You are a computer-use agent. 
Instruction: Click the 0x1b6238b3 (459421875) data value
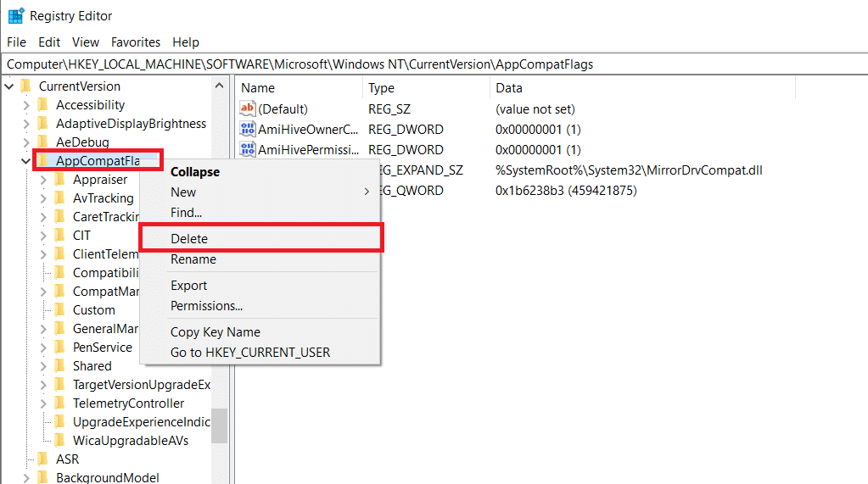click(566, 190)
